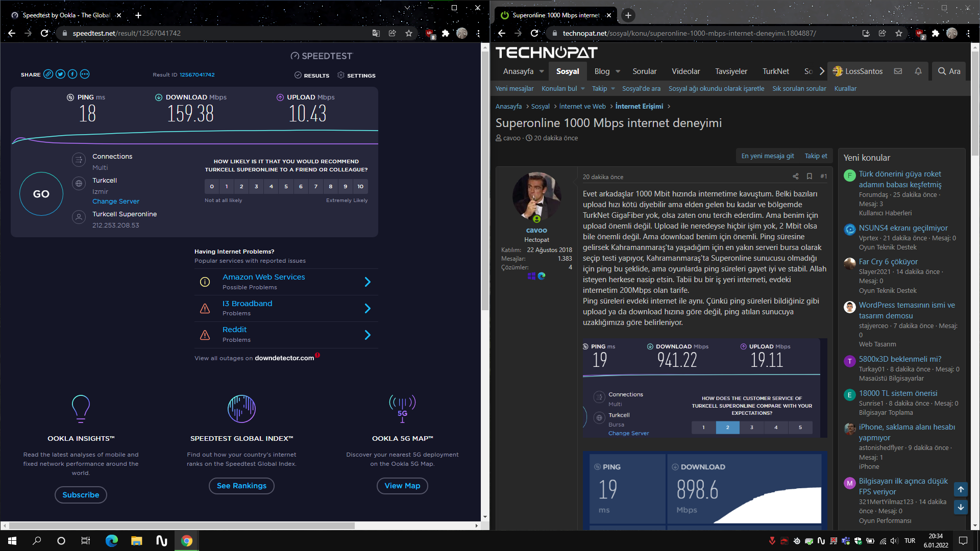Screen dimensions: 980x551
Task: Bookmark the forum post
Action: pyautogui.click(x=809, y=177)
